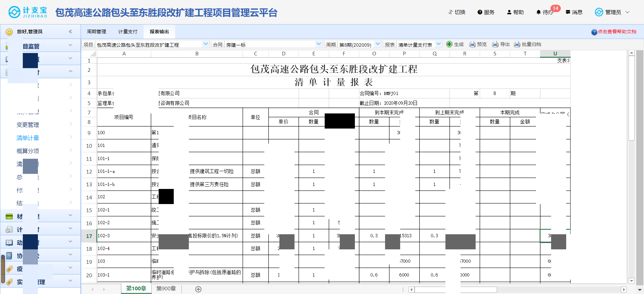This screenshot has height=294, width=644.
Task: Select 清单计量 in sidebar
Action: (x=28, y=138)
